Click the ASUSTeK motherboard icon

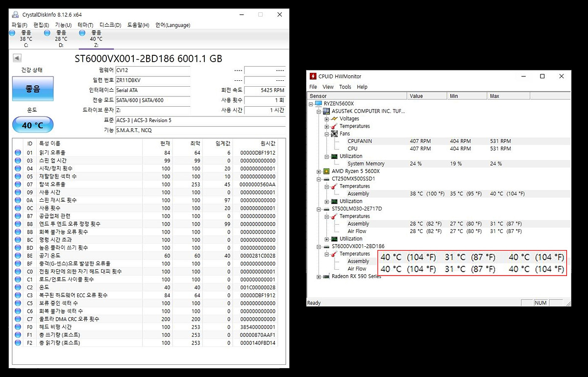(326, 111)
